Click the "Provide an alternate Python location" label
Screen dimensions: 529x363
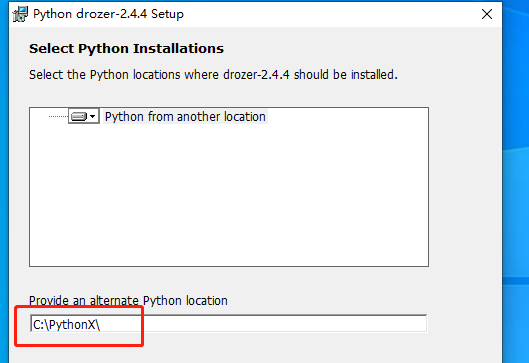(128, 300)
